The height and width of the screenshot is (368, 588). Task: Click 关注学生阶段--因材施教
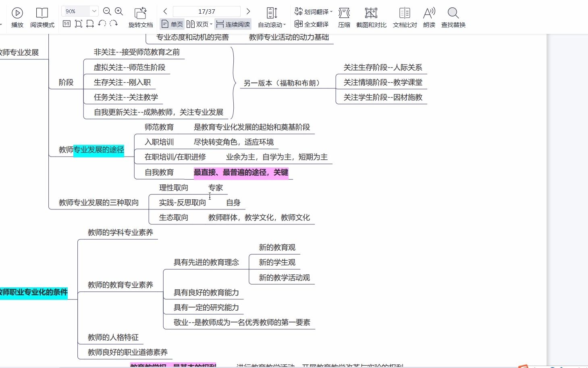click(383, 97)
